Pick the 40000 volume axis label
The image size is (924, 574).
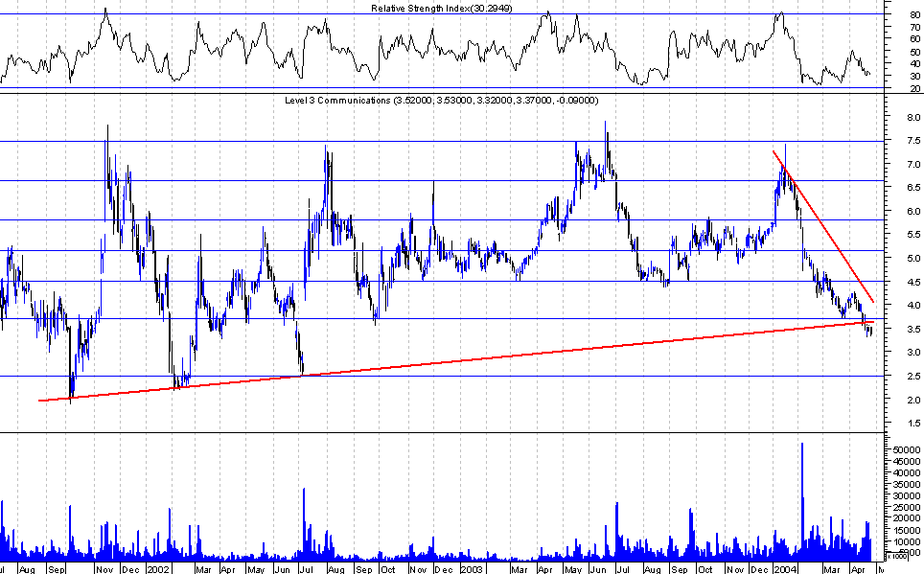[908, 472]
